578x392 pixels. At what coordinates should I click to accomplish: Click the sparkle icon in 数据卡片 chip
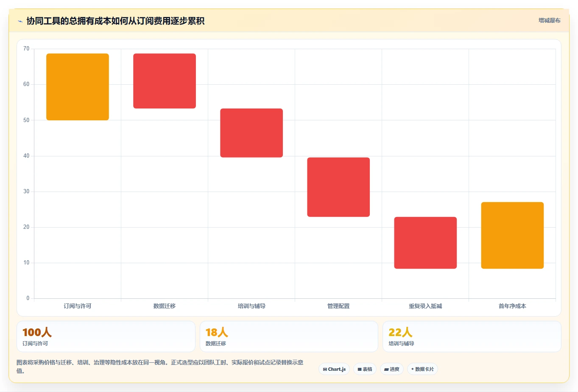click(x=412, y=369)
